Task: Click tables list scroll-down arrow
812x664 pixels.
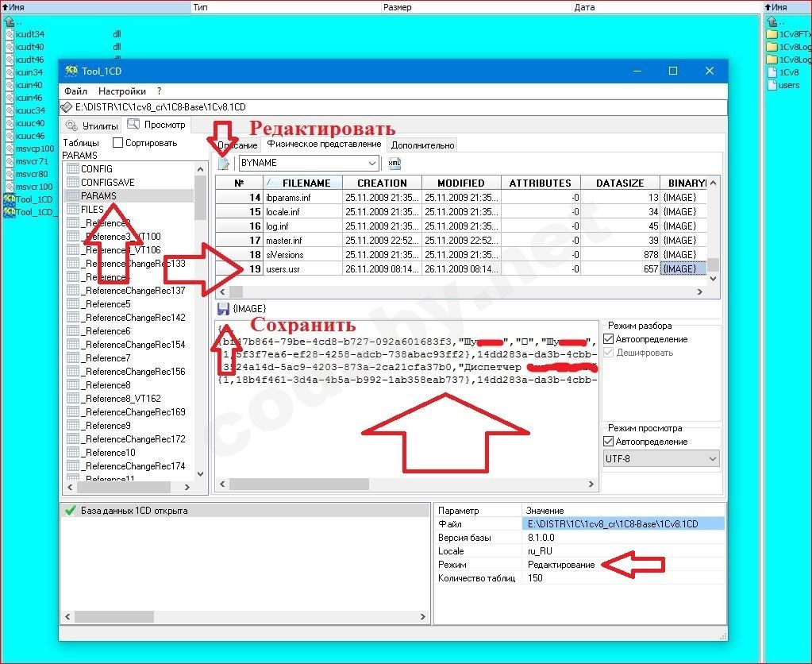Action: click(x=200, y=473)
